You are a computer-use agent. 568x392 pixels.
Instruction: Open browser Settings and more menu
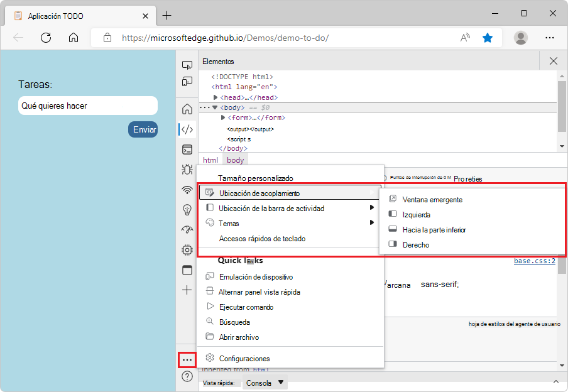pyautogui.click(x=550, y=38)
